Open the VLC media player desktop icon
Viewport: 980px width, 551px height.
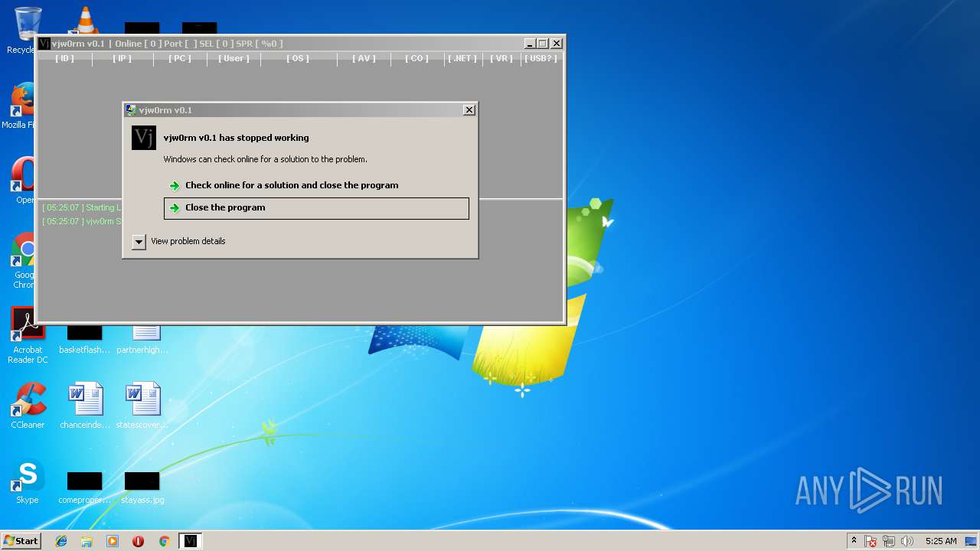pos(84,21)
